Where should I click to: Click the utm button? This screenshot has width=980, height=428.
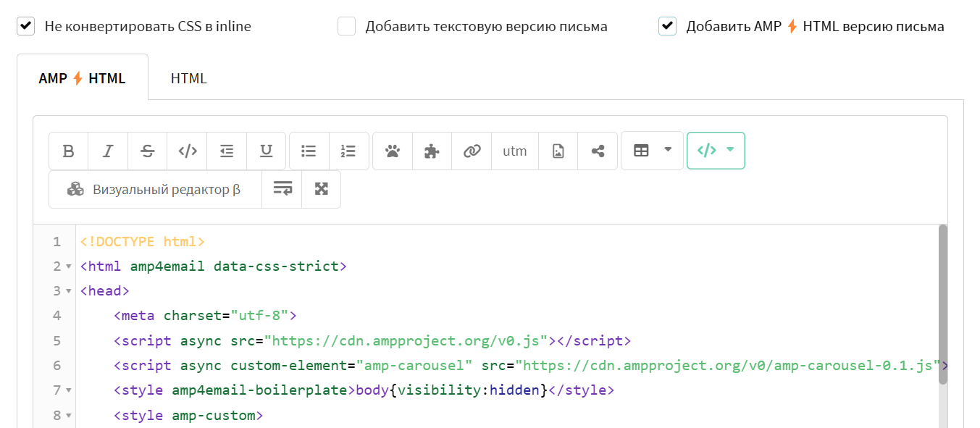point(515,151)
